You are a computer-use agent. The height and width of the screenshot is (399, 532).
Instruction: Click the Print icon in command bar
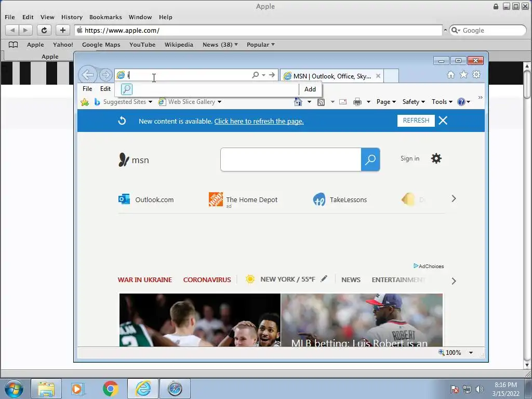pos(357,102)
